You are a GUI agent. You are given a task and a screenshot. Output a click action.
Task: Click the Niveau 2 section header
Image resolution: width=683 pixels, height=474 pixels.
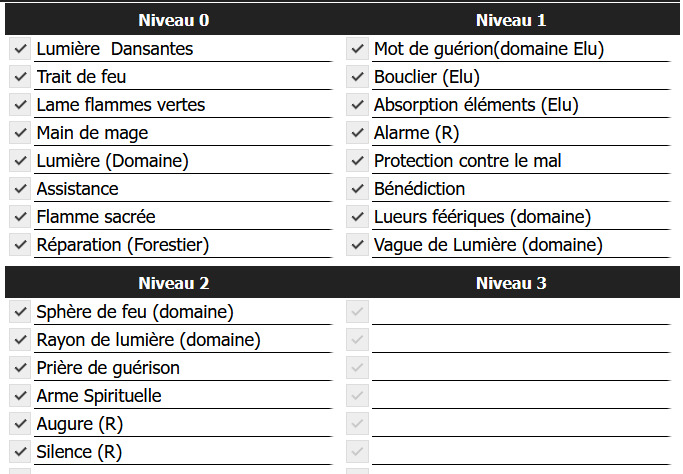(173, 283)
